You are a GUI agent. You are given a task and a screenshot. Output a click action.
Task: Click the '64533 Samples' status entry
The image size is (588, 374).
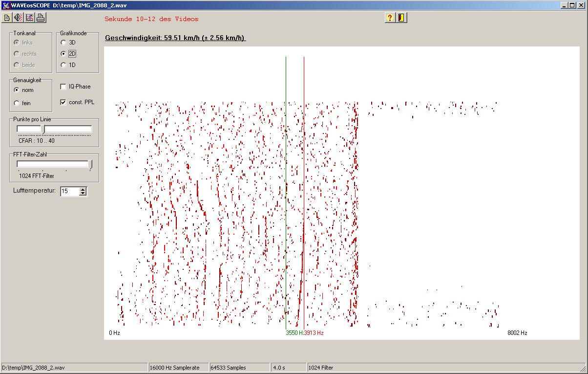[x=239, y=368]
